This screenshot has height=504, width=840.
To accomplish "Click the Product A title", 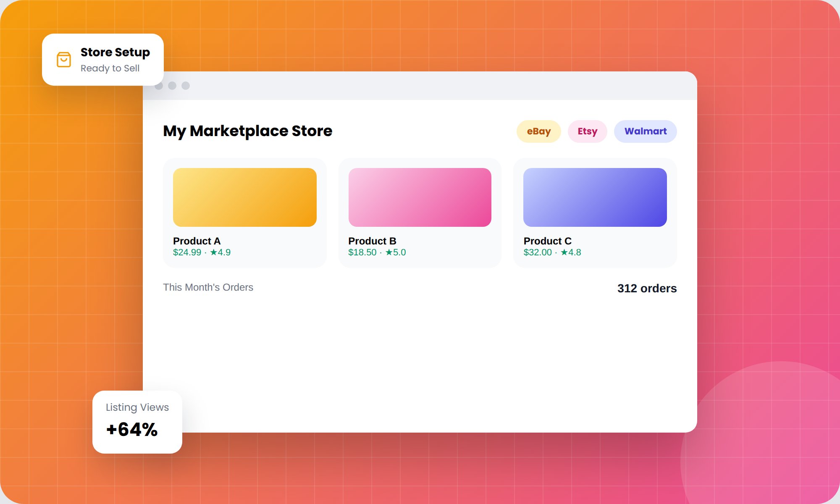I will [197, 241].
